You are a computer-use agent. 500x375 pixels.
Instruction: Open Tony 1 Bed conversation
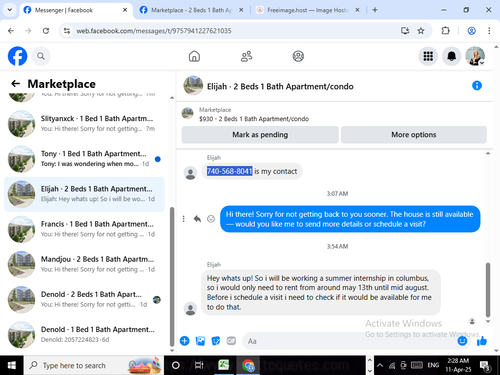point(84,159)
